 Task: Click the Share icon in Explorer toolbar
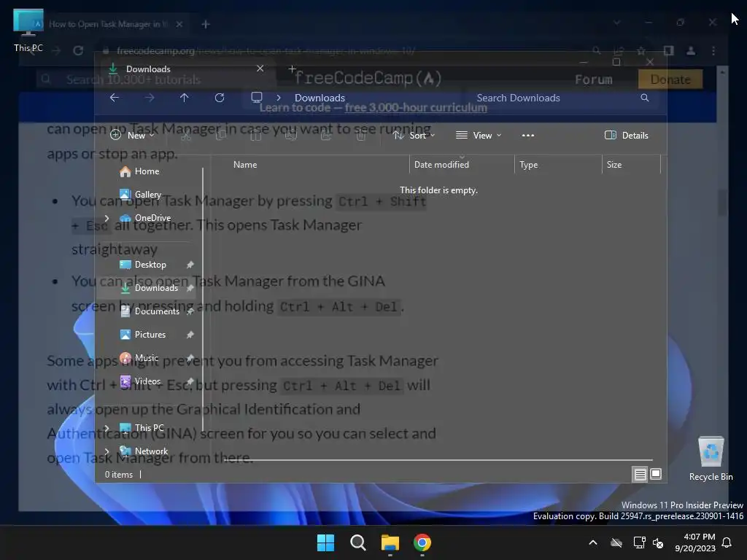click(x=326, y=136)
